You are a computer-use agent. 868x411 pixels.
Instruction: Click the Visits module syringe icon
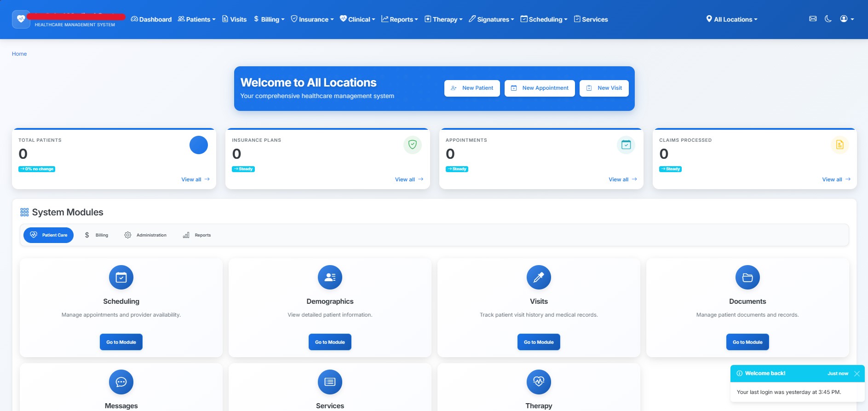pyautogui.click(x=539, y=278)
